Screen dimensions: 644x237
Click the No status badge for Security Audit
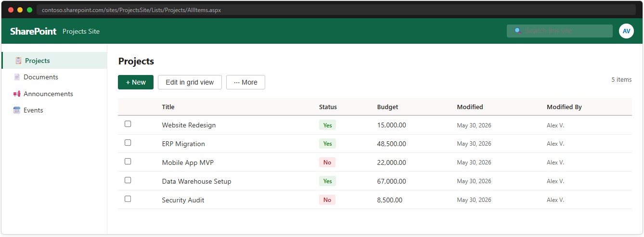pos(327,200)
